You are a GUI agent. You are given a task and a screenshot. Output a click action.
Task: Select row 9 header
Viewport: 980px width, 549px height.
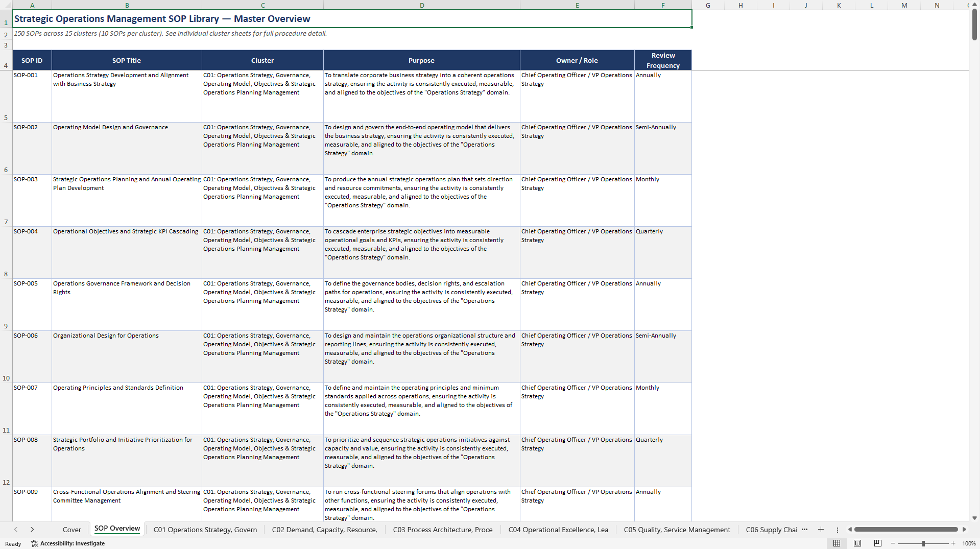click(x=6, y=304)
